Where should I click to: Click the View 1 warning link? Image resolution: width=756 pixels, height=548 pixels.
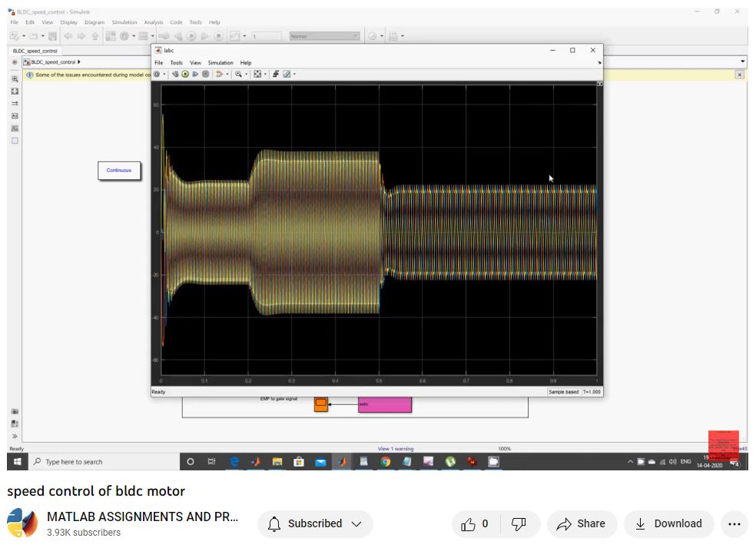point(395,449)
